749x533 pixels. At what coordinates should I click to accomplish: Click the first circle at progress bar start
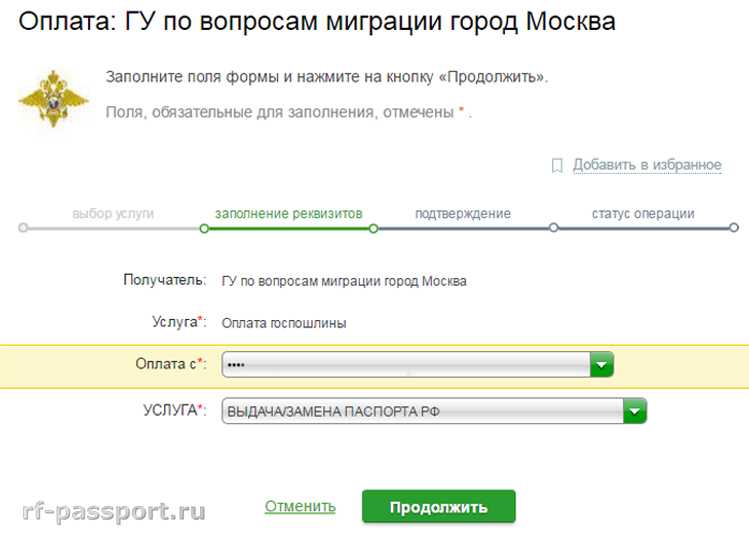point(23,228)
